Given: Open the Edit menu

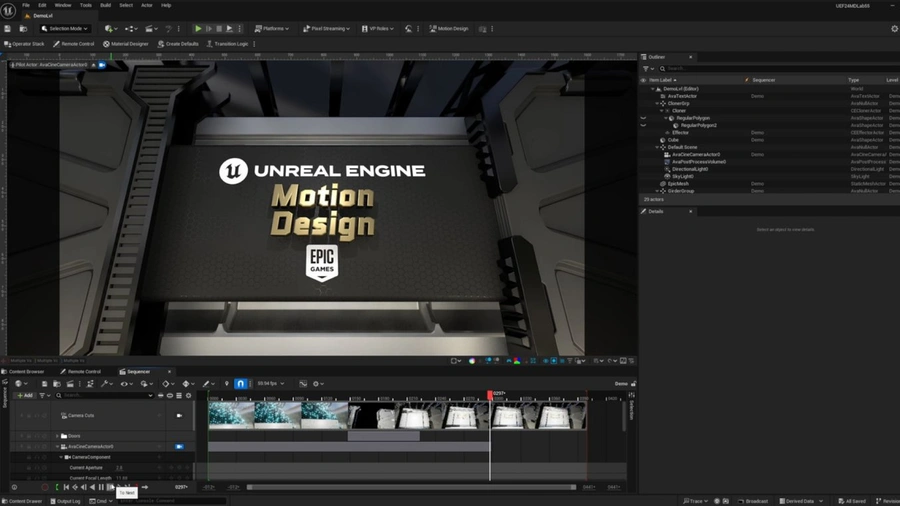Looking at the screenshot, I should [x=42, y=5].
